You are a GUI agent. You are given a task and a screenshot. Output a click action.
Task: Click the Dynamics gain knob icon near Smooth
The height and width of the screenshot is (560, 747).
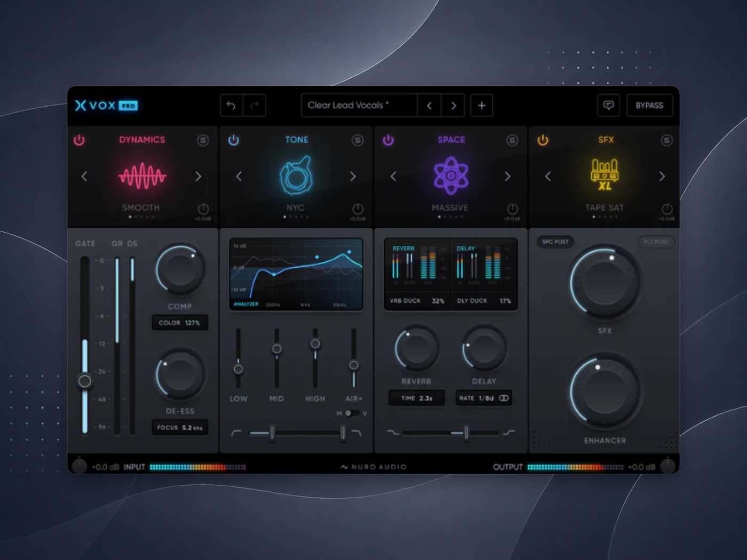(x=203, y=209)
